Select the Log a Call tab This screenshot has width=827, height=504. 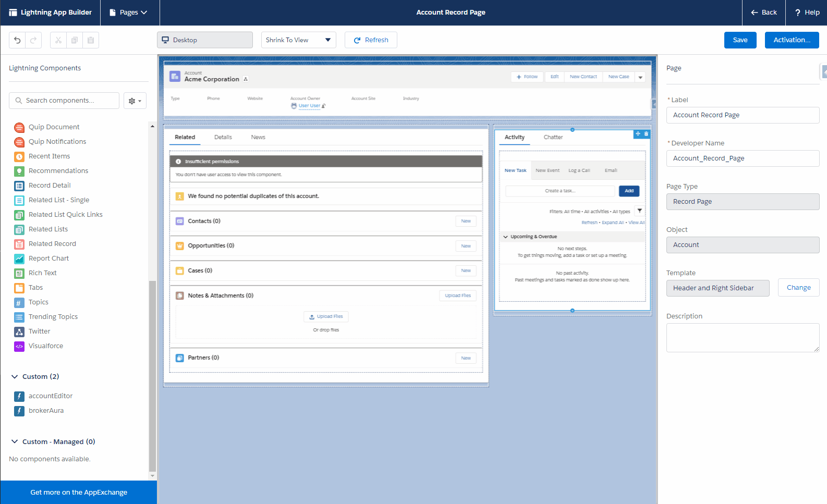[579, 170]
